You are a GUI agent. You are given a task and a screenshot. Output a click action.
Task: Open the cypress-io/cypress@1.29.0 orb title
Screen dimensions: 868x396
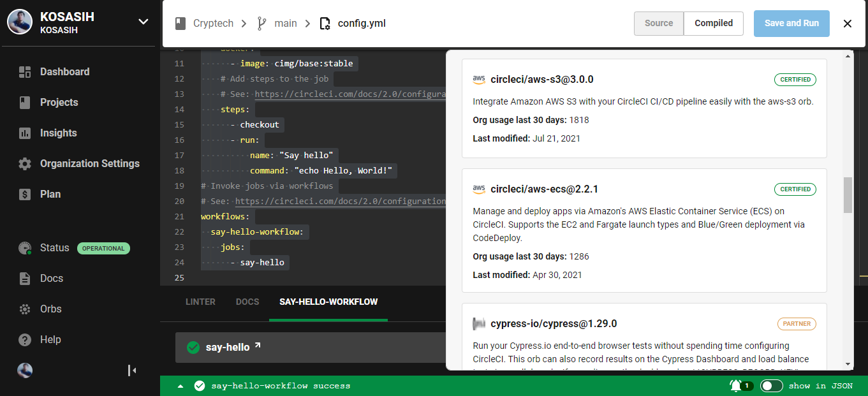pos(554,324)
